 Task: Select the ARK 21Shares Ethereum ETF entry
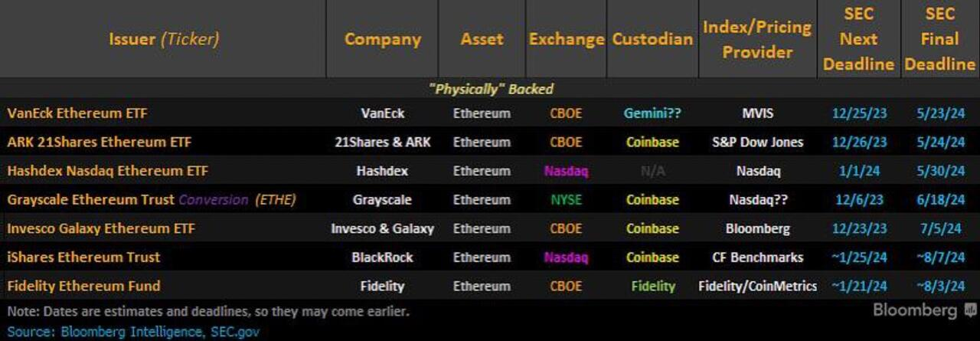[x=100, y=142]
